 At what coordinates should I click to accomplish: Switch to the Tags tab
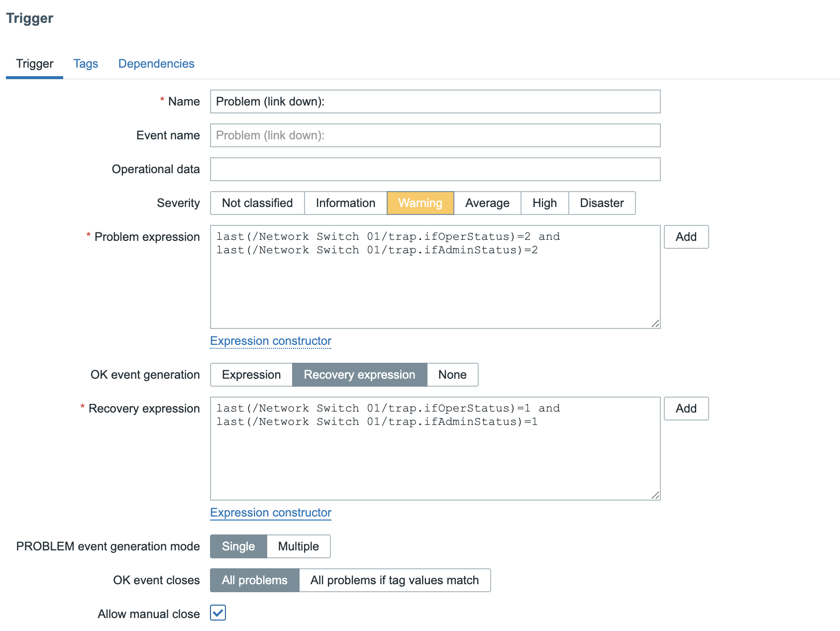(x=86, y=64)
